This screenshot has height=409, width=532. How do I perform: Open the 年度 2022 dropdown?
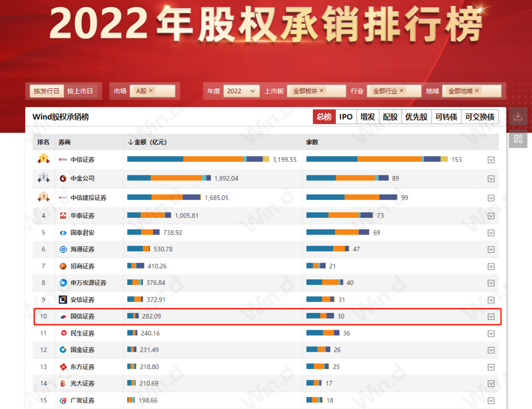241,91
